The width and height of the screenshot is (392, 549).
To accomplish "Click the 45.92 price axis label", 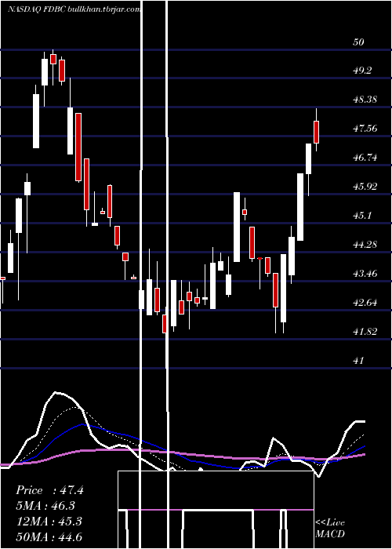I will tap(365, 187).
